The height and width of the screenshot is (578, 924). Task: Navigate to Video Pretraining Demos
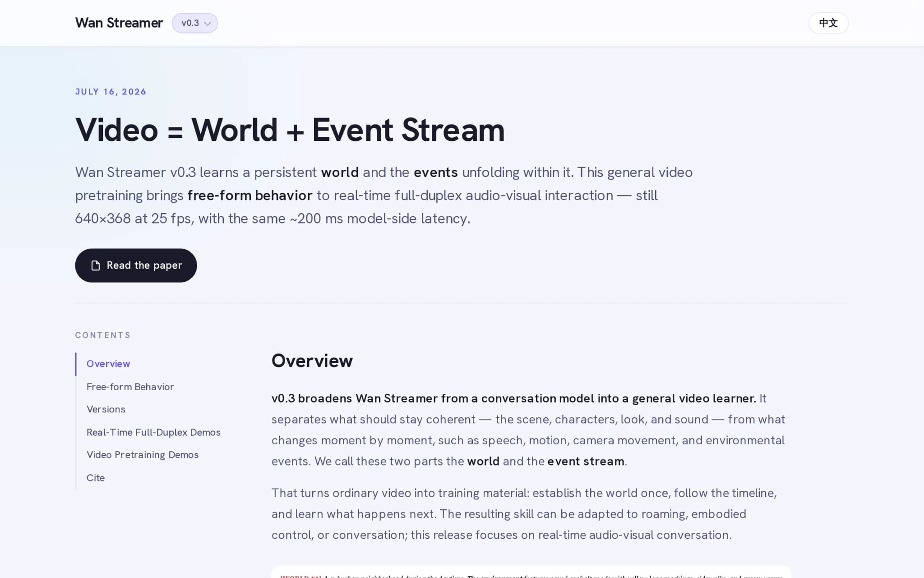pyautogui.click(x=143, y=455)
